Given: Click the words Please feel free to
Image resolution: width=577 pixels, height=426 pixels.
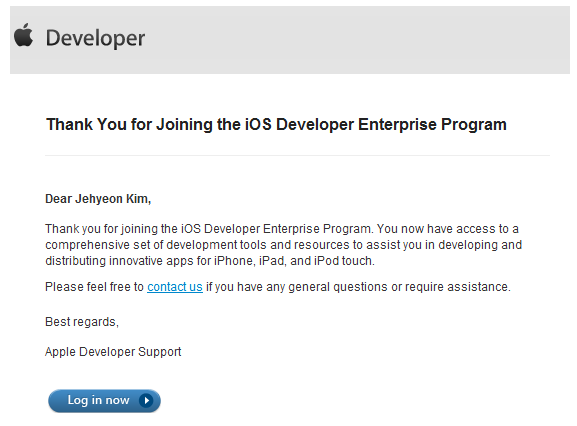Looking at the screenshot, I should 94,287.
